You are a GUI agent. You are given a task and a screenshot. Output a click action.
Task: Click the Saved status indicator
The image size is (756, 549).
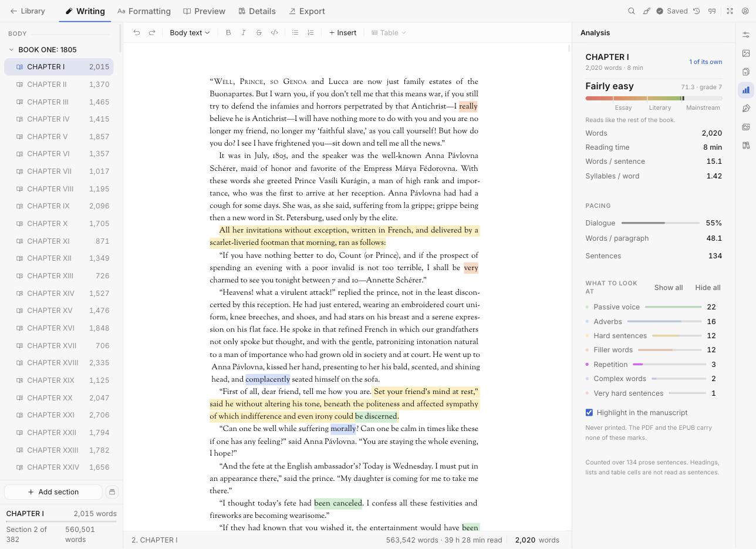coord(671,11)
